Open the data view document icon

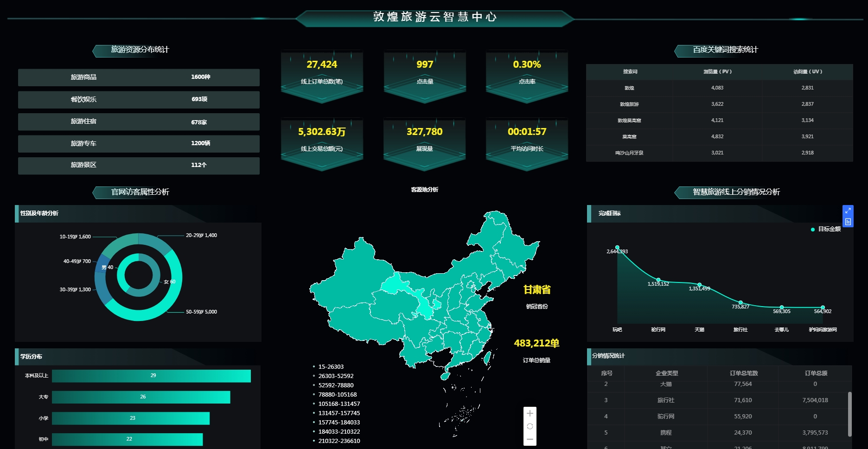848,222
